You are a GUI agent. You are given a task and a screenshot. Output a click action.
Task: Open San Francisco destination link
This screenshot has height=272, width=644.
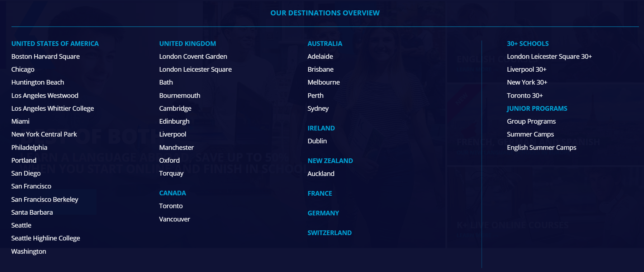click(x=31, y=186)
